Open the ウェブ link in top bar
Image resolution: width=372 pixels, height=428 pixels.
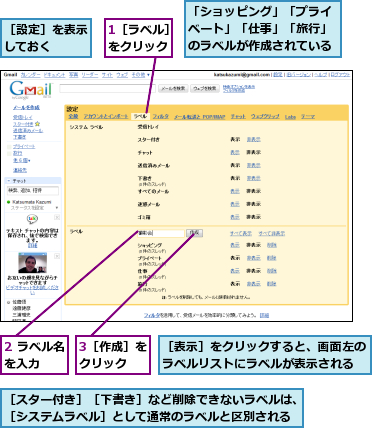(122, 75)
